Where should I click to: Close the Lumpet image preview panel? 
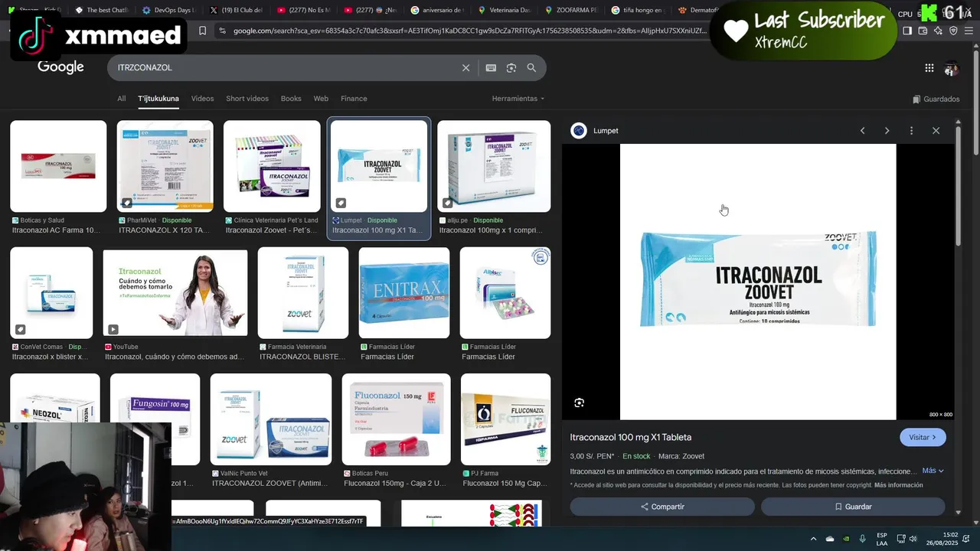tap(936, 131)
